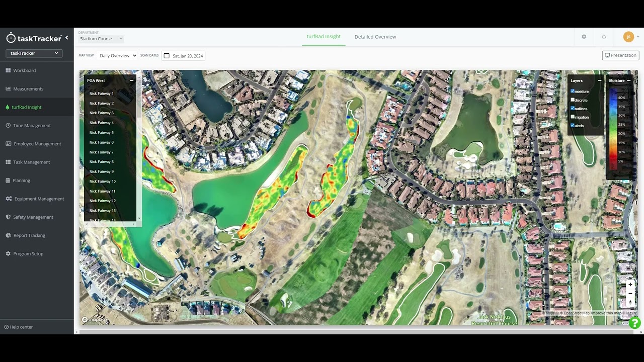Select Nick Fairway 5 in the list
Image resolution: width=644 pixels, height=362 pixels.
click(x=101, y=132)
